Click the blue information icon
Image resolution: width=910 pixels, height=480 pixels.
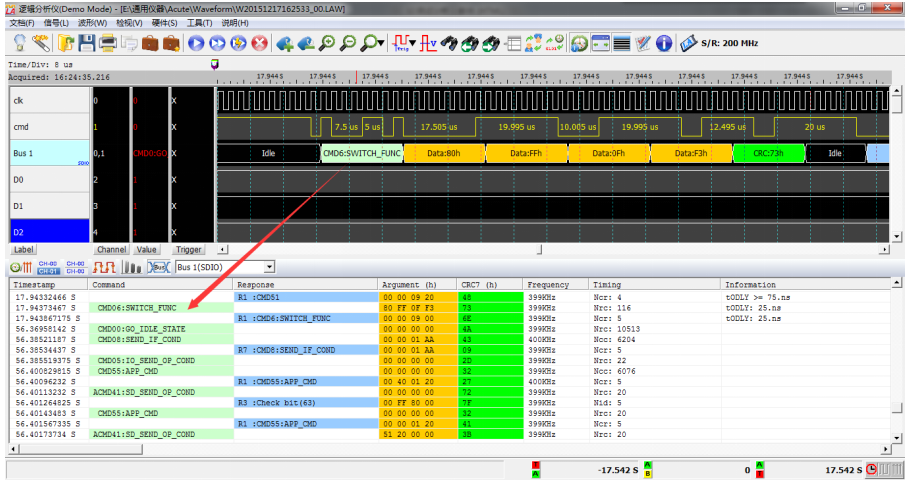click(664, 43)
